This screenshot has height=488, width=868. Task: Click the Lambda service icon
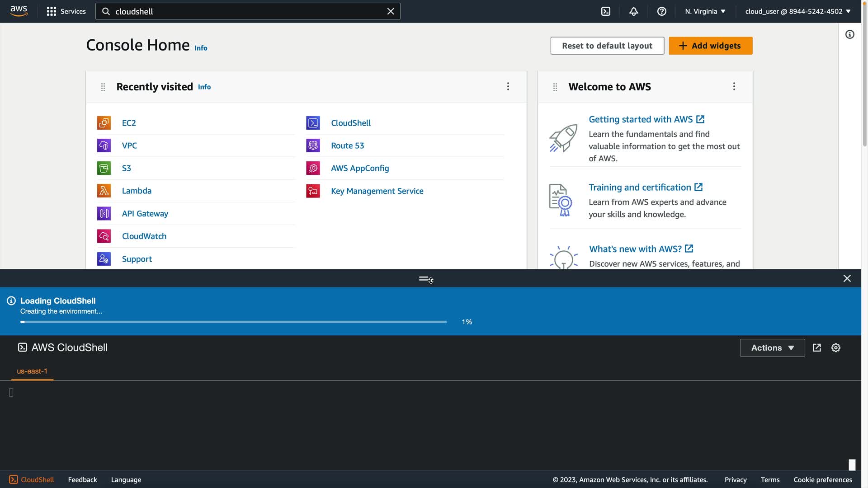pyautogui.click(x=104, y=191)
